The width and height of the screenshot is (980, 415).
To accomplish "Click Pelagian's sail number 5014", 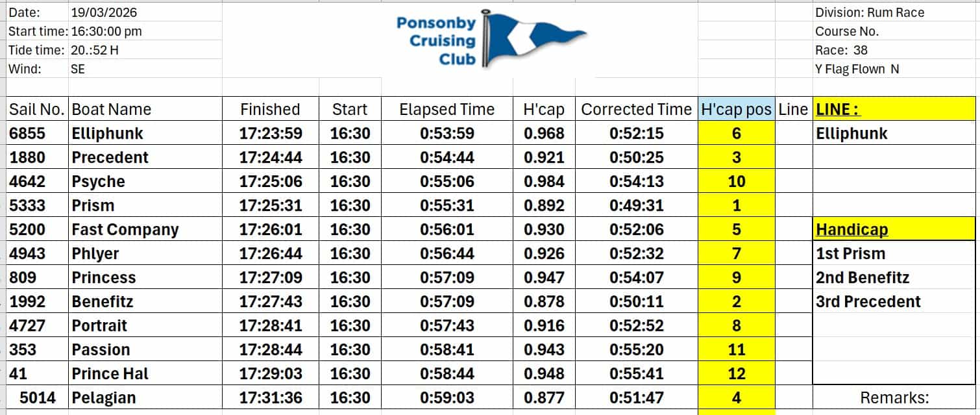I will click(37, 397).
